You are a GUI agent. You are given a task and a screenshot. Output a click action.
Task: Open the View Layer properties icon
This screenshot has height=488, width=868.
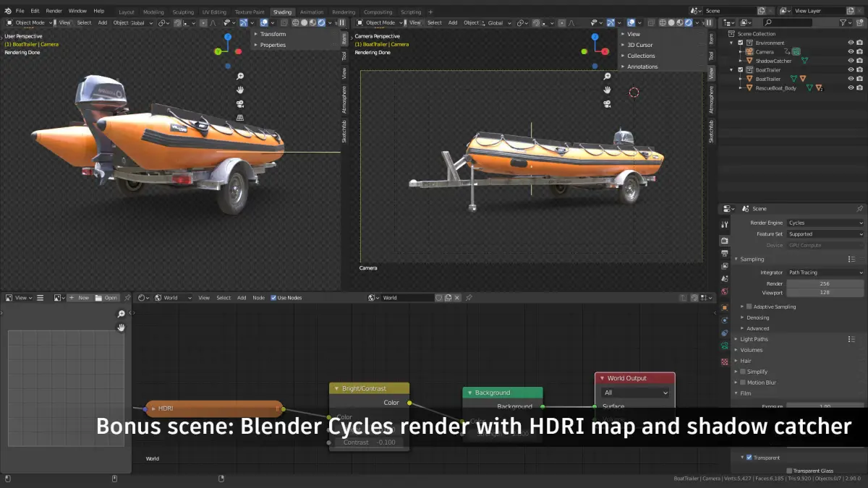724,266
